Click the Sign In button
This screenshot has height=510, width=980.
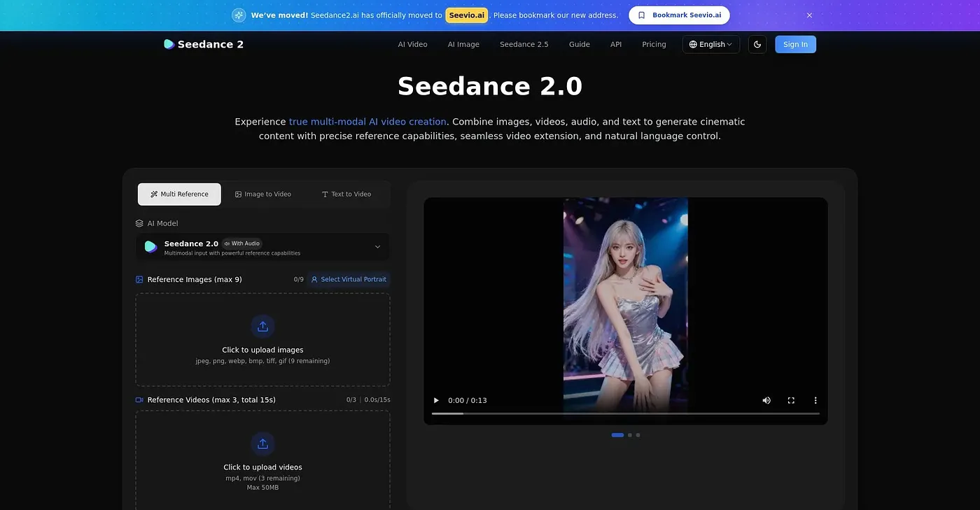point(795,44)
